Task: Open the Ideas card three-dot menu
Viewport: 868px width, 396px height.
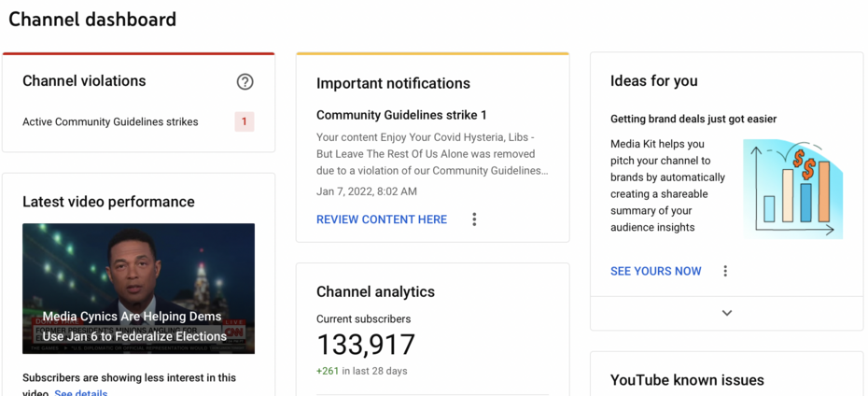Action: pyautogui.click(x=725, y=271)
